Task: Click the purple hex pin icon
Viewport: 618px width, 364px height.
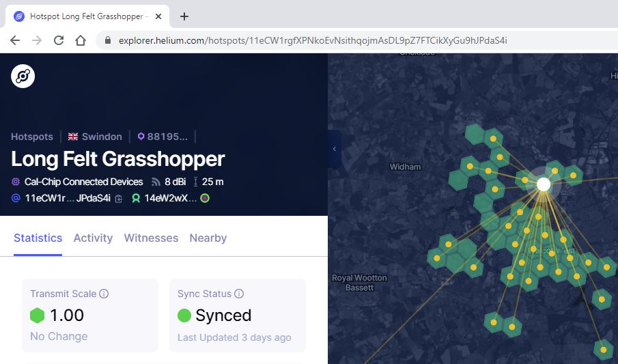Action: click(141, 137)
